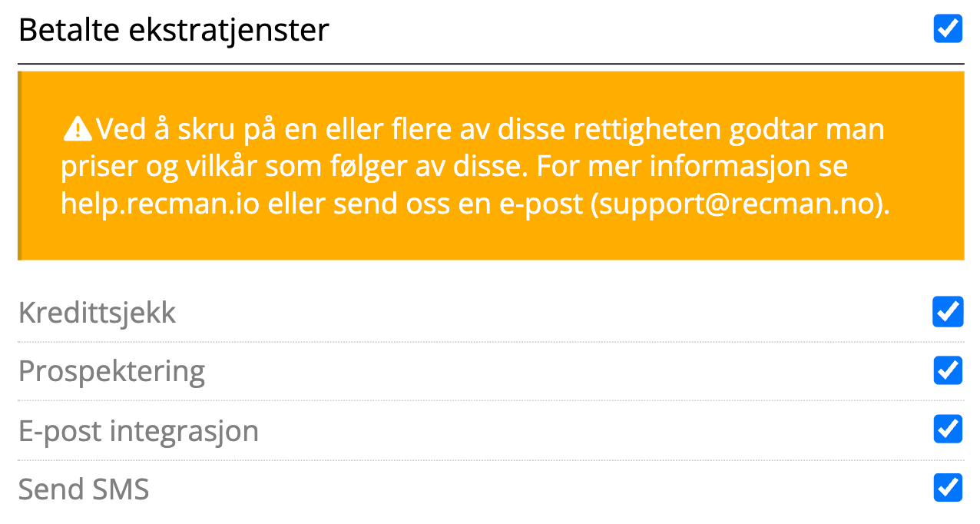The image size is (980, 524).
Task: Click the orange warning banner background
Action: point(490,166)
